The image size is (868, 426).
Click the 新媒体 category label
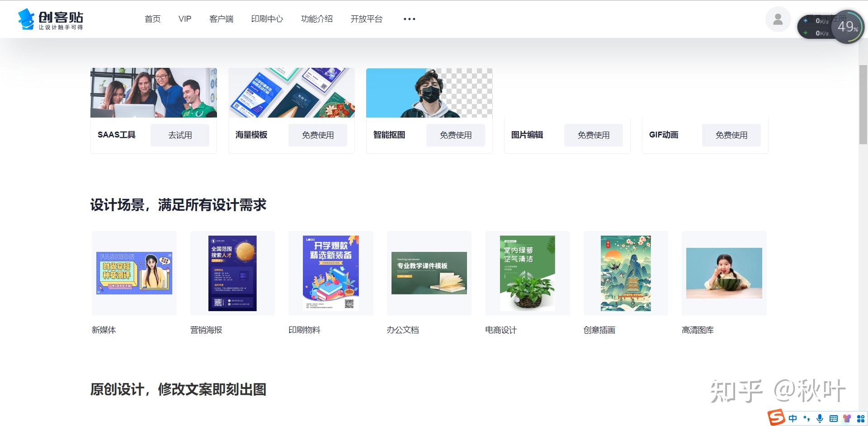[x=104, y=330]
